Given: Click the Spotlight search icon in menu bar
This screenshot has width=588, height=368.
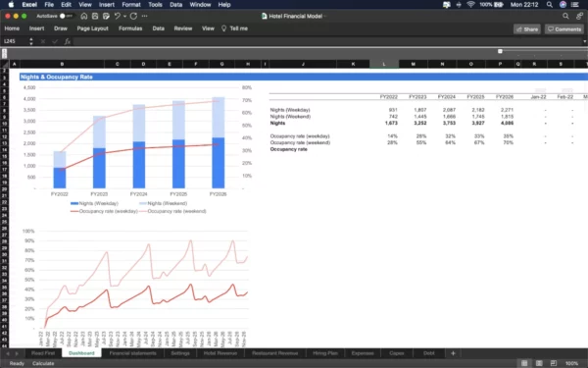Looking at the screenshot, I should pyautogui.click(x=550, y=5).
